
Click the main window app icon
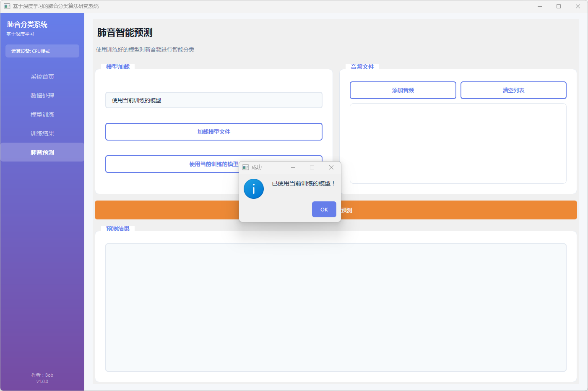tap(7, 6)
